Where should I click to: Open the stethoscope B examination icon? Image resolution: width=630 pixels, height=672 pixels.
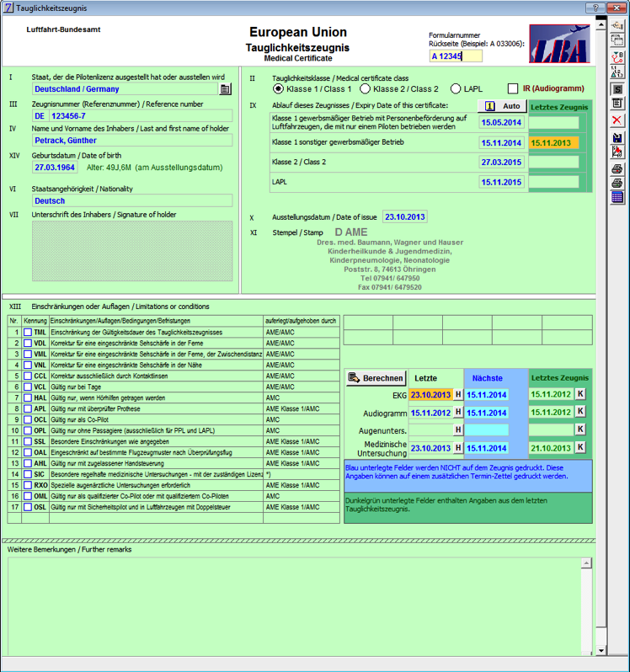(x=617, y=57)
